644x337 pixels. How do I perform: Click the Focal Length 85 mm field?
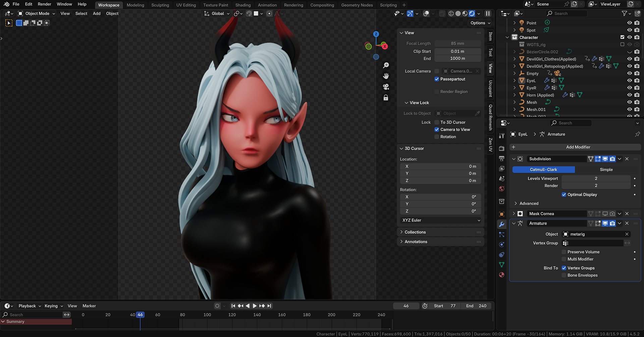(458, 44)
